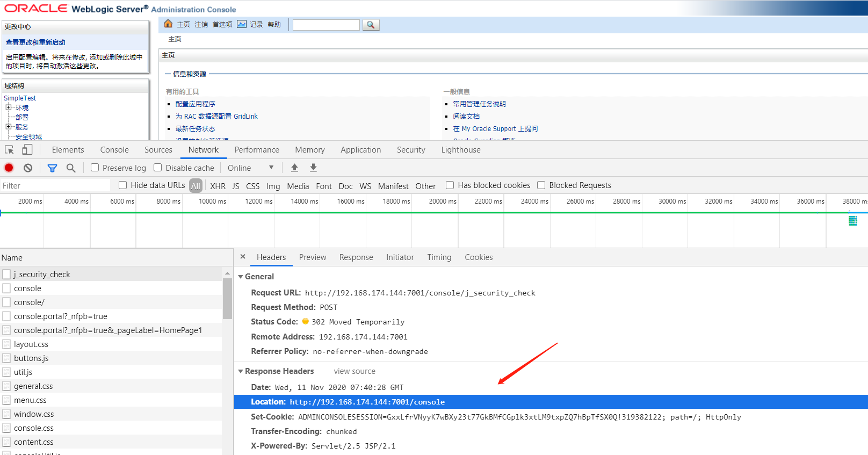Switch to the Sources tab
Image resolution: width=868 pixels, height=455 pixels.
point(158,150)
